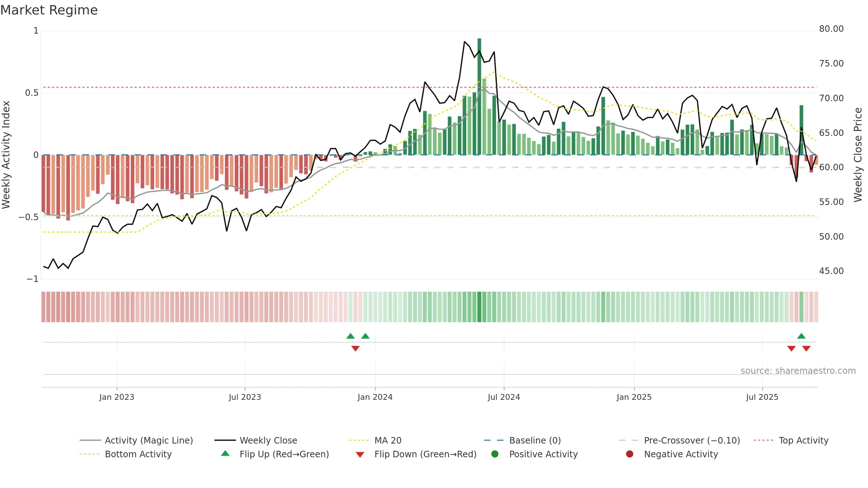Click the 50.00 price axis label
868x488 pixels.
[831, 237]
